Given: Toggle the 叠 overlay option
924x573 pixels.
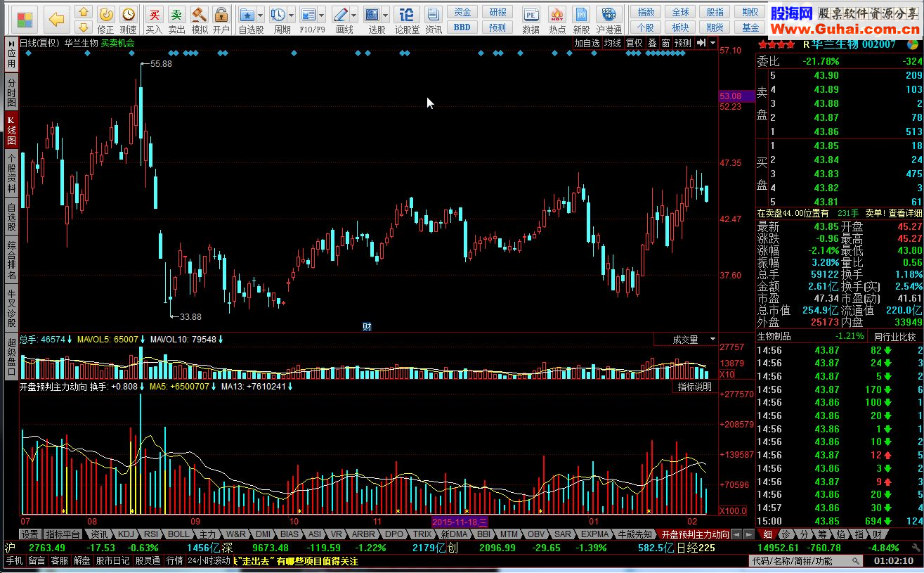Looking at the screenshot, I should tap(652, 43).
